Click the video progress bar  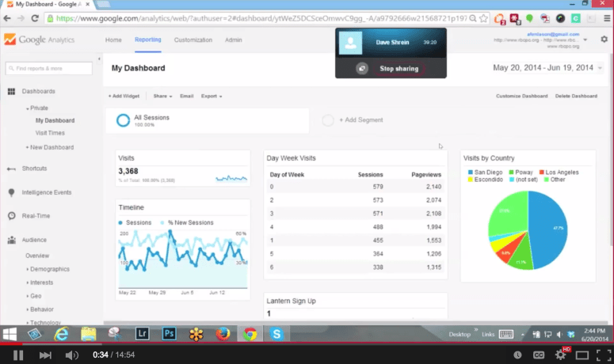pos(307,343)
